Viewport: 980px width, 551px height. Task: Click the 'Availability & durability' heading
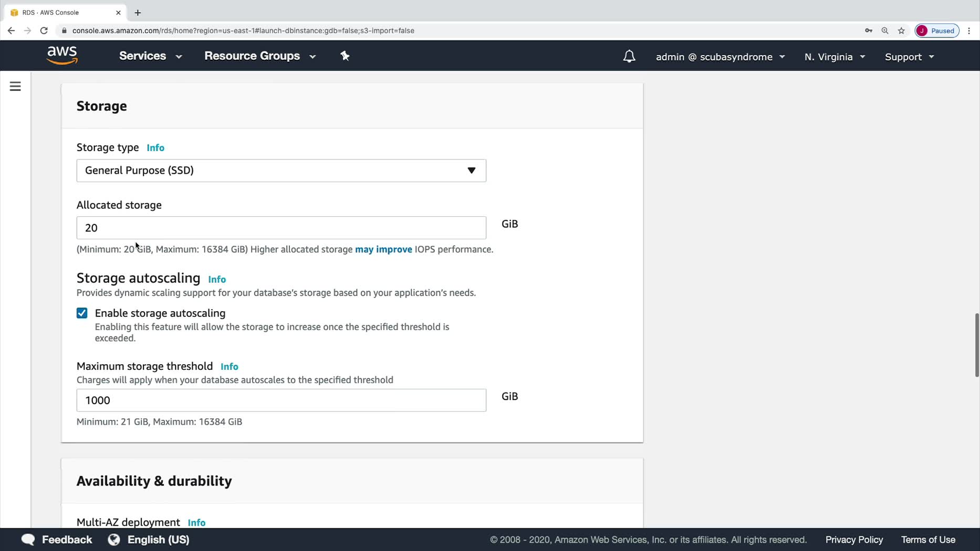coord(154,481)
